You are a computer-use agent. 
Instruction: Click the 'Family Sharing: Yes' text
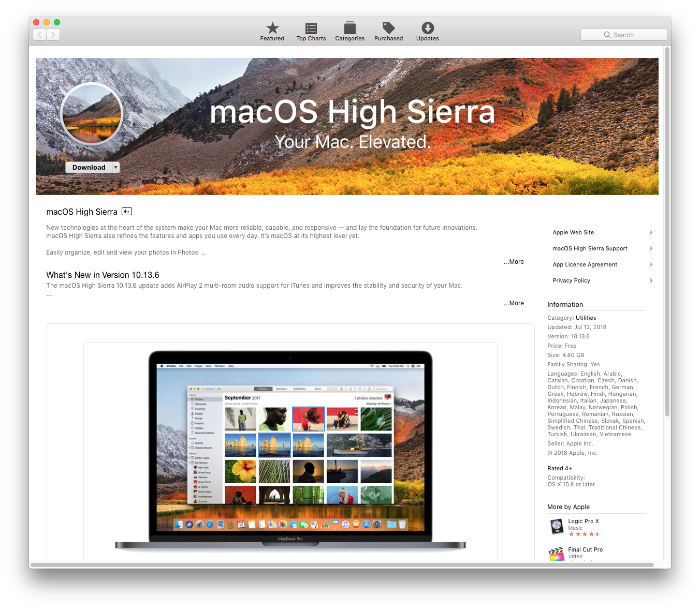point(574,364)
